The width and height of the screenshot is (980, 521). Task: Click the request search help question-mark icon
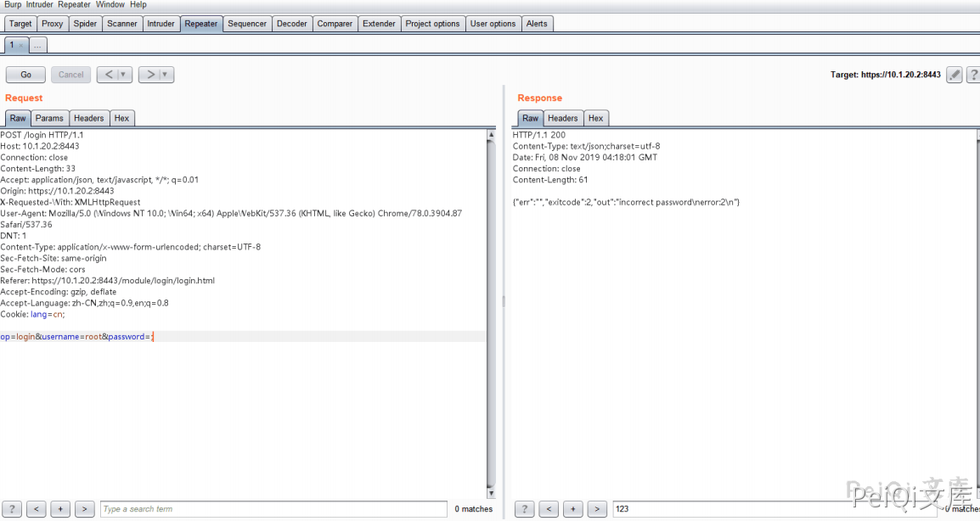coord(12,509)
